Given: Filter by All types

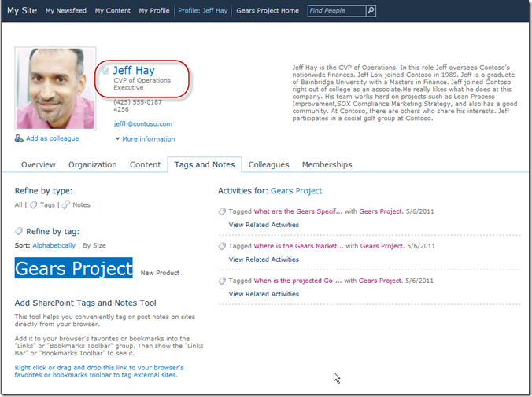Looking at the screenshot, I should click(x=18, y=204).
